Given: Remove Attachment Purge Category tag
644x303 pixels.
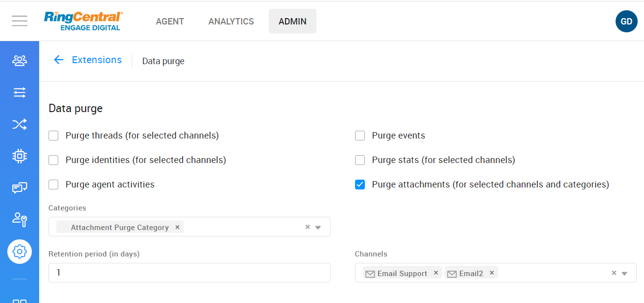Looking at the screenshot, I should click(177, 227).
